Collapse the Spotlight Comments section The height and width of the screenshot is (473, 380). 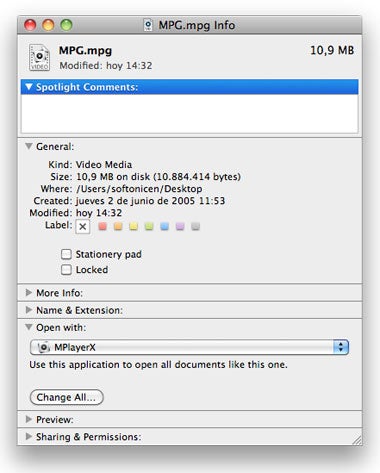(x=29, y=87)
